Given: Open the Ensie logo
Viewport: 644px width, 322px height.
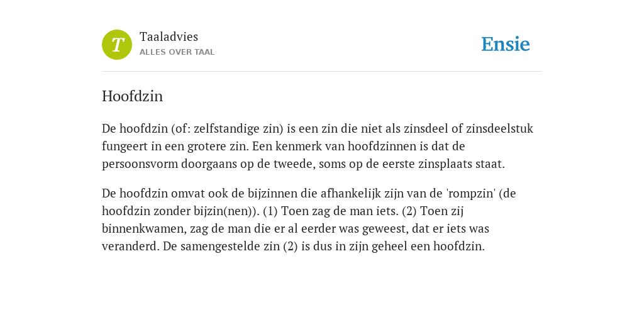Looking at the screenshot, I should 506,44.
